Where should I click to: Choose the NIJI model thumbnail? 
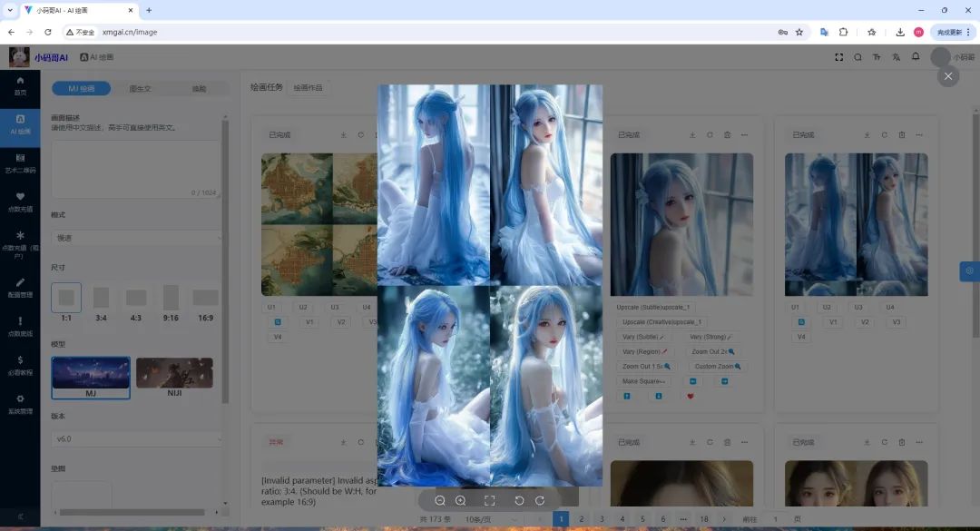174,378
